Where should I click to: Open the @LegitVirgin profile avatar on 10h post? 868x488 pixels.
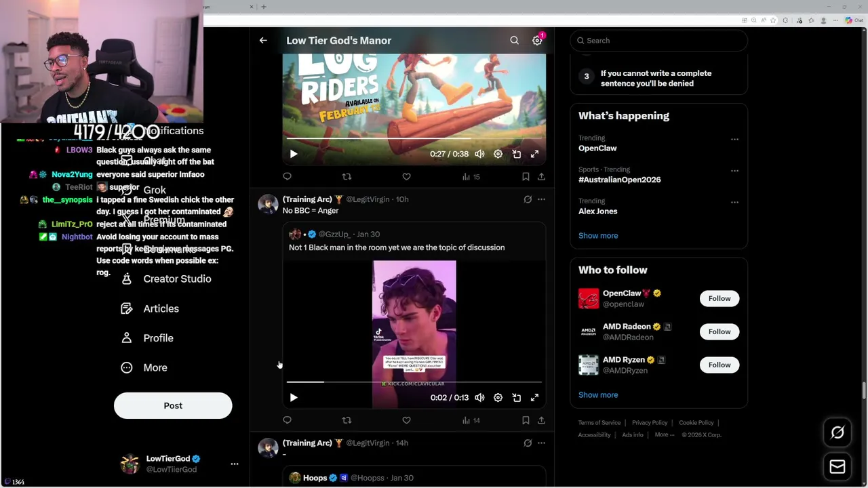268,204
